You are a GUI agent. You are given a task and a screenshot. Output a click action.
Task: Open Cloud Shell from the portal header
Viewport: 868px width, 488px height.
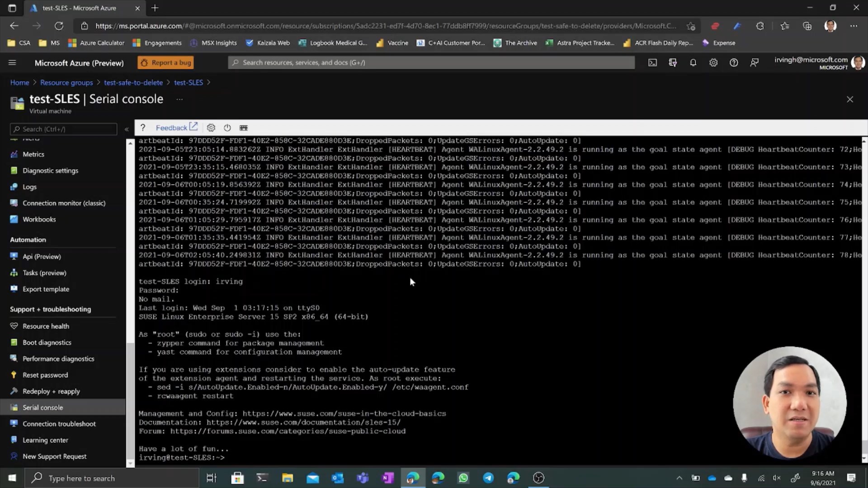[652, 63]
